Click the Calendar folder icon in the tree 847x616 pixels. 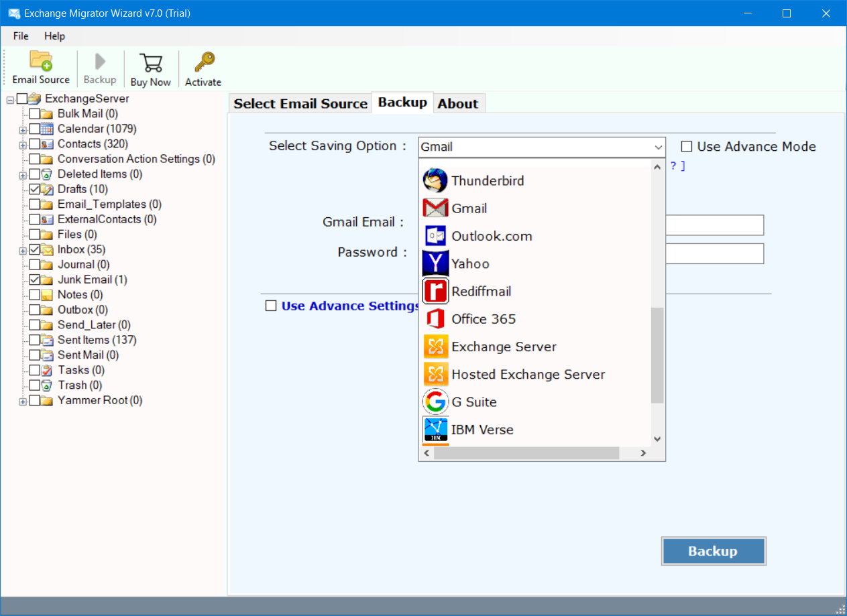click(47, 129)
